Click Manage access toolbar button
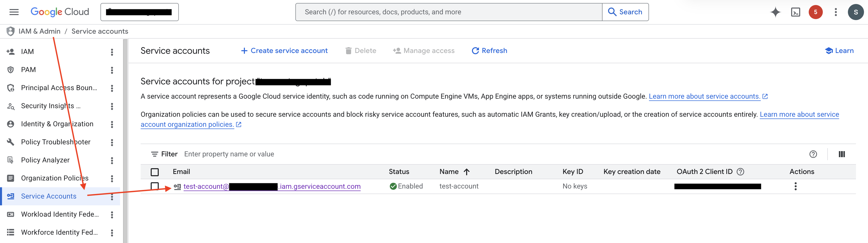868x243 pixels. click(x=423, y=51)
